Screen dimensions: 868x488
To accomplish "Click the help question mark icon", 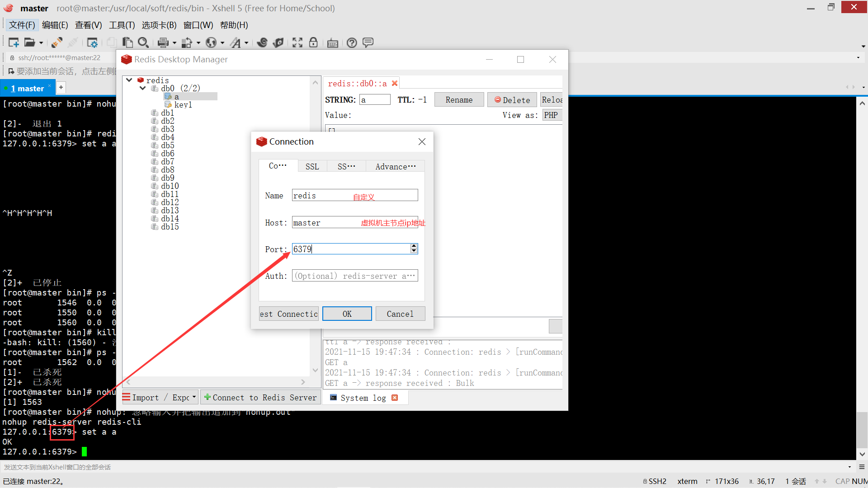I will coord(352,42).
